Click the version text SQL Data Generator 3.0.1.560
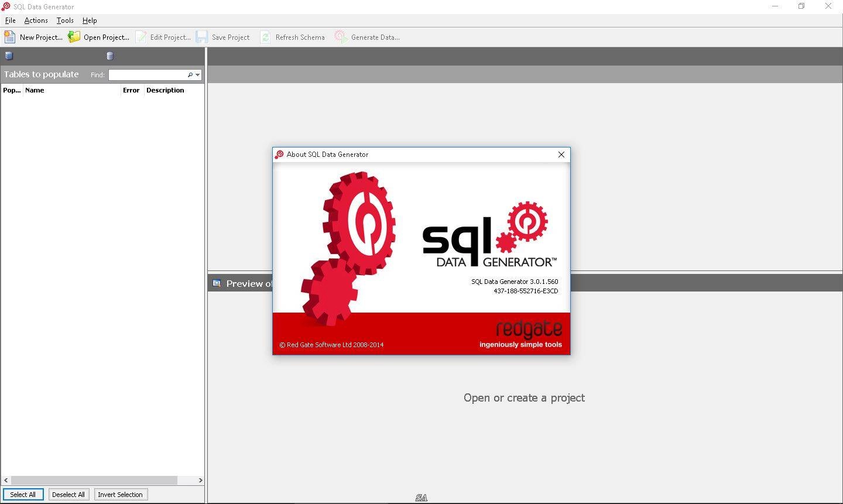Image resolution: width=843 pixels, height=504 pixels. (515, 282)
